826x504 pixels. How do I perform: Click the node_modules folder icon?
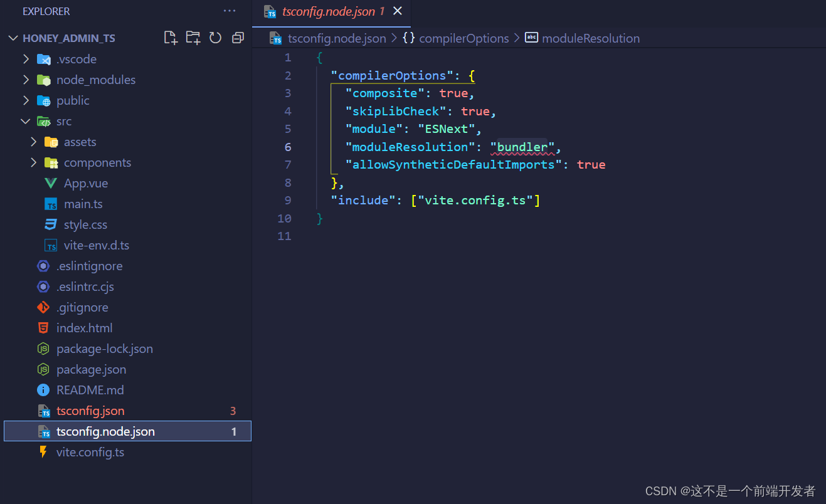coord(43,80)
